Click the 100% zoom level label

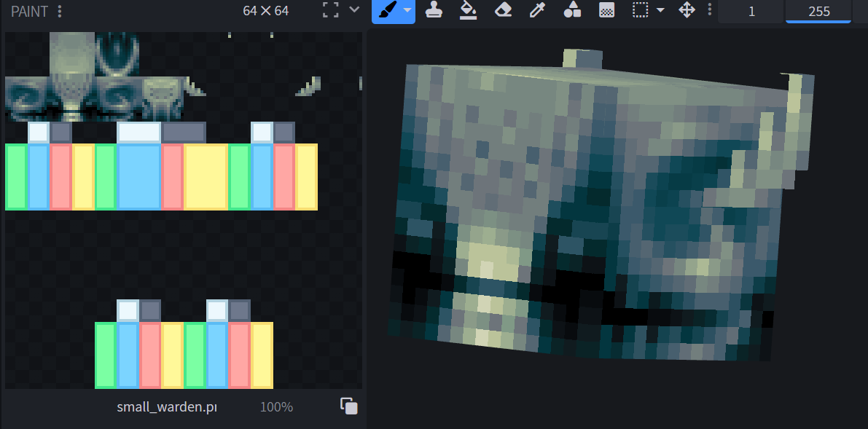[276, 407]
